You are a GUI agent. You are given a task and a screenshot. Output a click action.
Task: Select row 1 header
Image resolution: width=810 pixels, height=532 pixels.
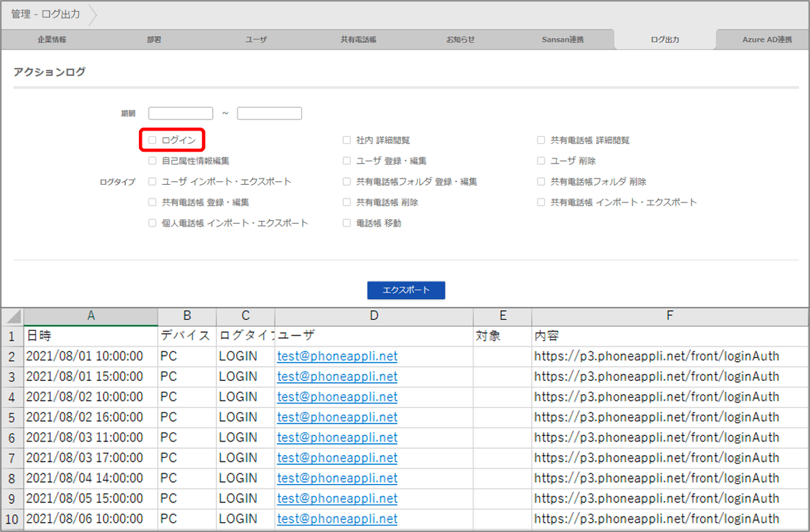[12, 337]
